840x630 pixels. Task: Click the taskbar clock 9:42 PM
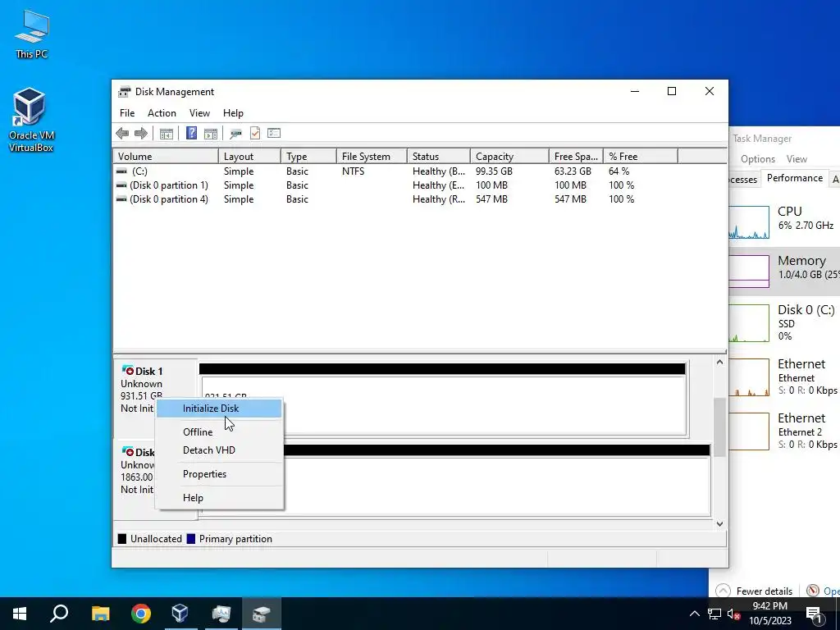769,614
